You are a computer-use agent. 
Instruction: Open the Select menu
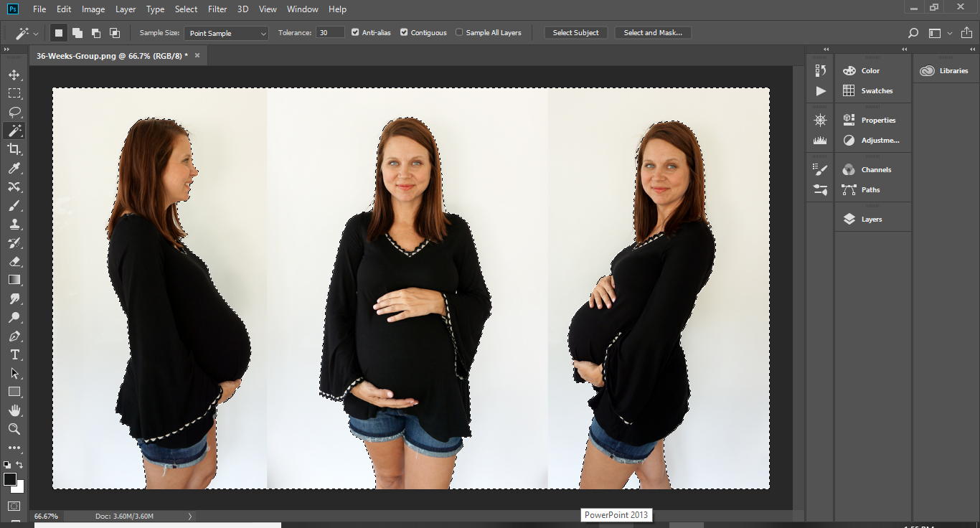[x=186, y=9]
